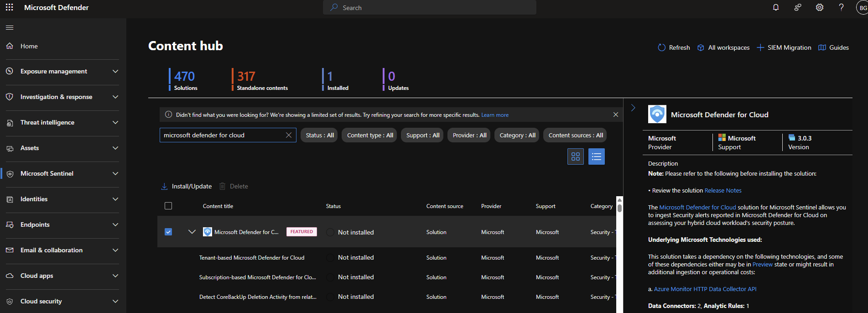Open the Provider filter dropdown
The height and width of the screenshot is (313, 868).
[x=469, y=135]
